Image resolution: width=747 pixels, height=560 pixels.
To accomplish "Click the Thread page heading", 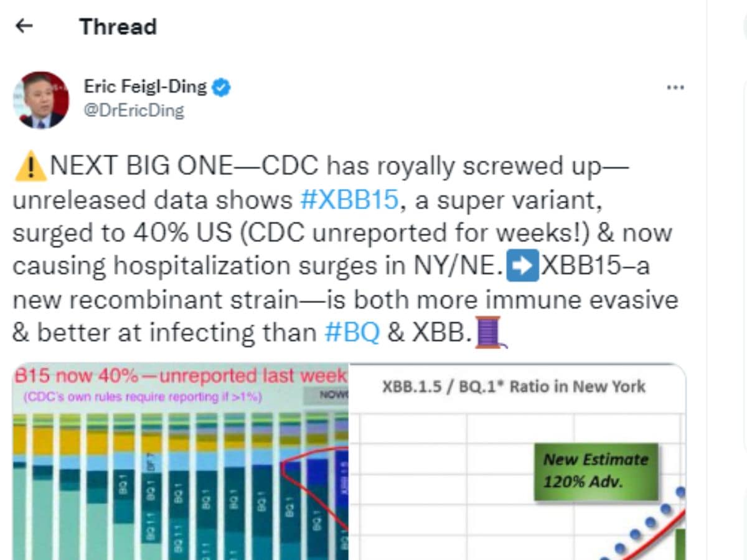I will (x=118, y=27).
